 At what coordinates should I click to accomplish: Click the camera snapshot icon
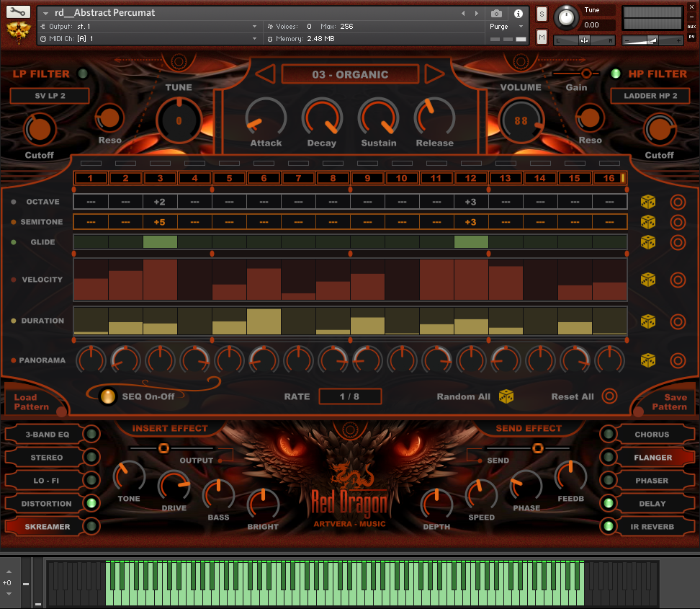coord(496,14)
